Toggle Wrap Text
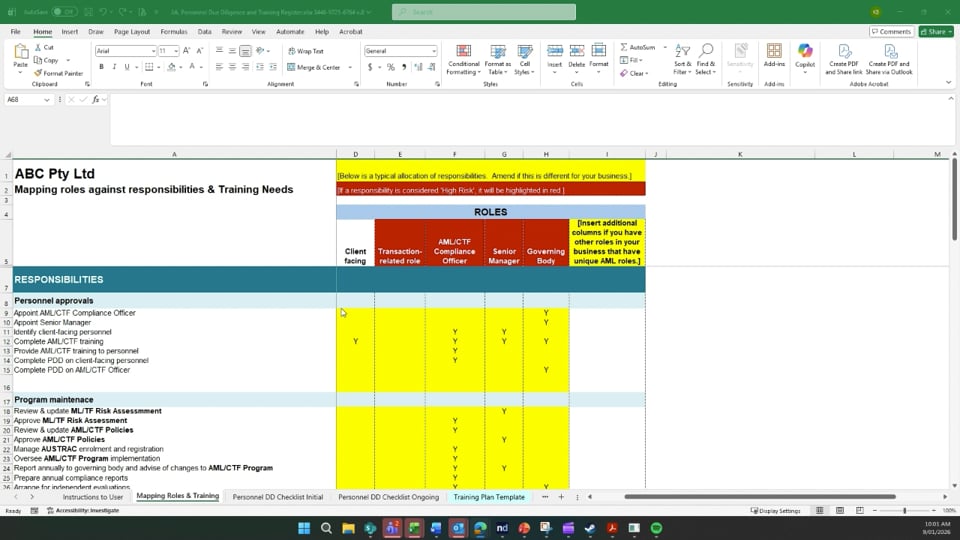 [x=306, y=51]
